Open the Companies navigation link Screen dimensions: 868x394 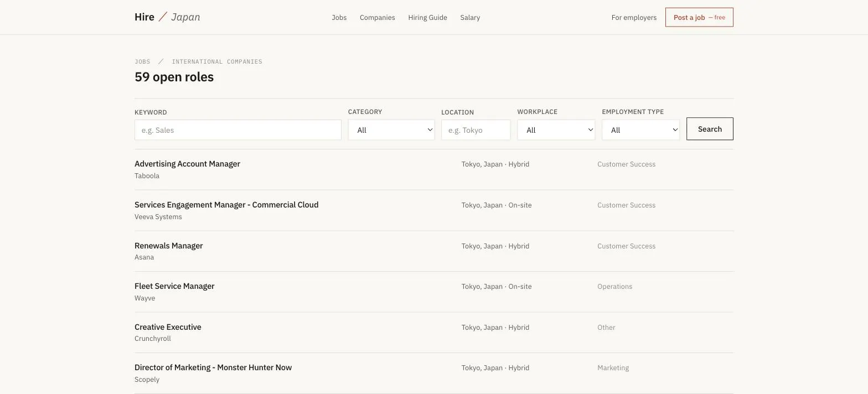tap(378, 18)
